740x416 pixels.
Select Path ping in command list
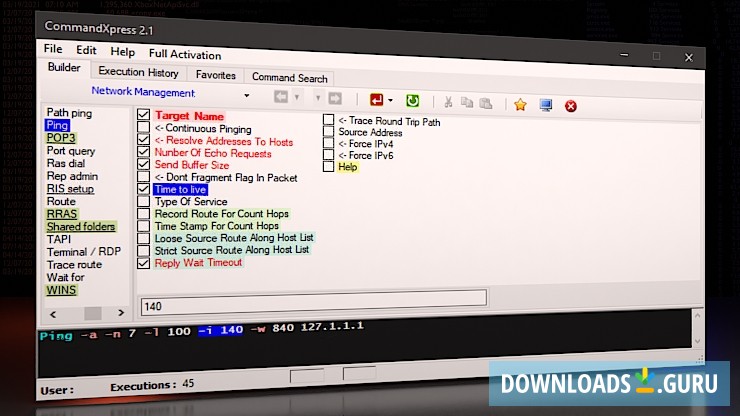(x=69, y=112)
